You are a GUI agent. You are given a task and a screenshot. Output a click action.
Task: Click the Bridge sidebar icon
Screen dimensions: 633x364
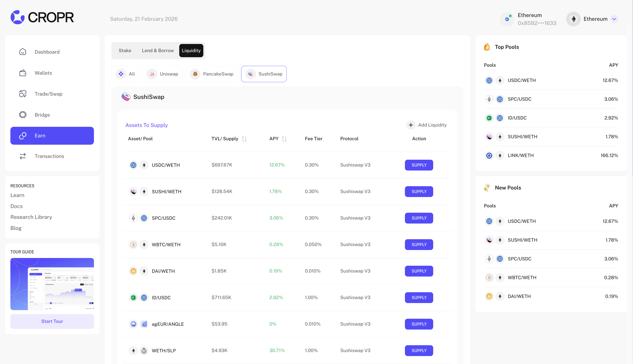[x=23, y=115]
